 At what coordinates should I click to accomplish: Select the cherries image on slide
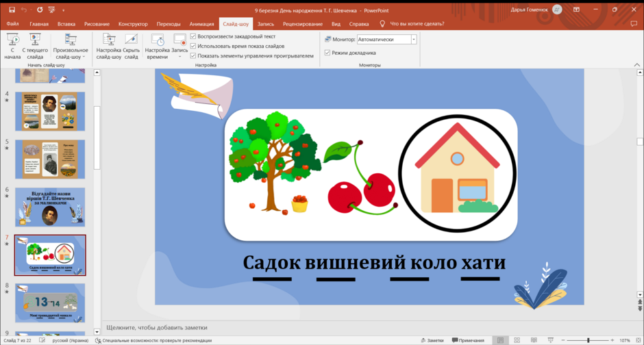pyautogui.click(x=360, y=177)
